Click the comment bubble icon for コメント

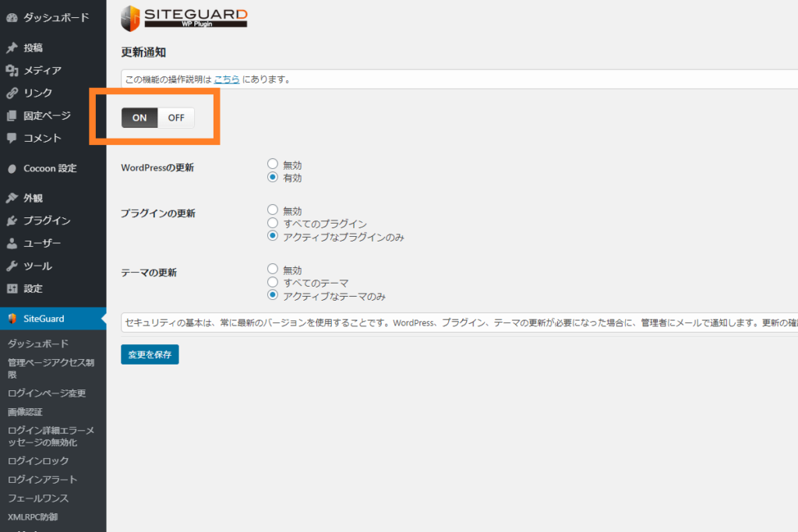click(12, 138)
